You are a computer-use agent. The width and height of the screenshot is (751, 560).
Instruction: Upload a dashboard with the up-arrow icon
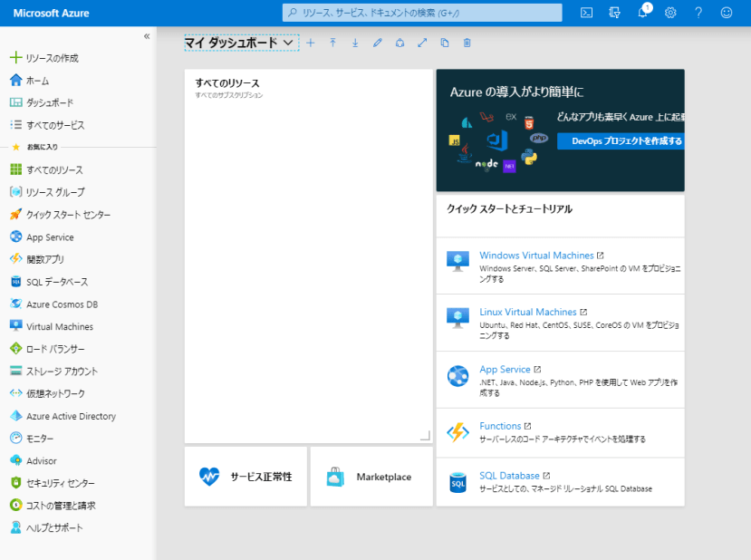point(332,43)
